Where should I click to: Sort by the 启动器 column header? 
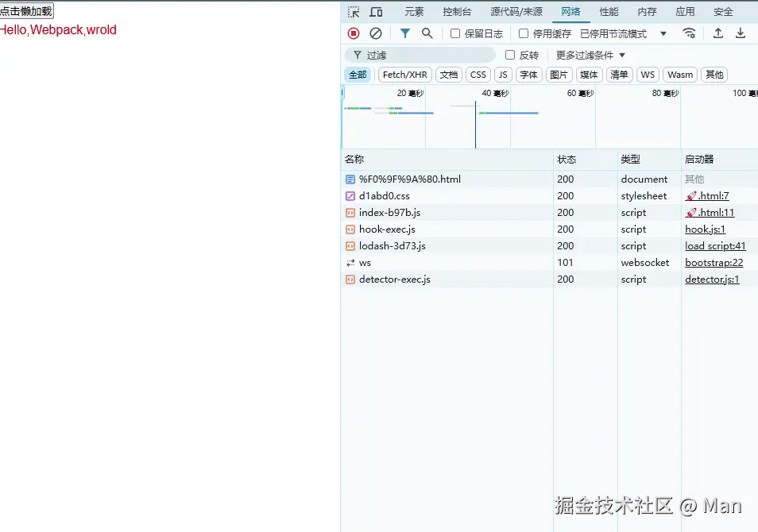(x=719, y=160)
